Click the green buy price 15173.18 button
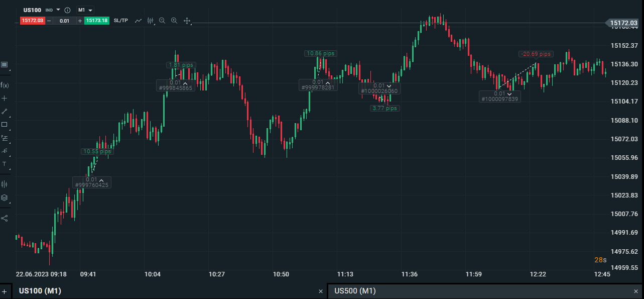The image size is (644, 299). click(x=97, y=21)
